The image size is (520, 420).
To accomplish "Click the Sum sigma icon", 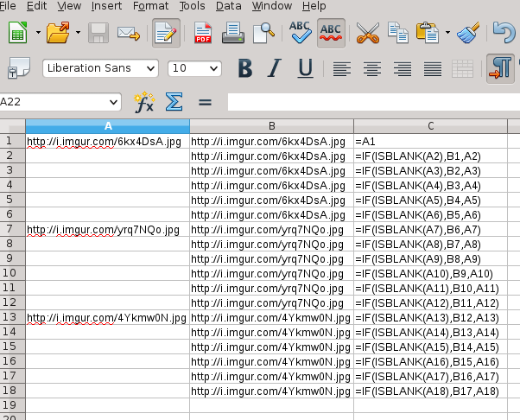I will 174,102.
